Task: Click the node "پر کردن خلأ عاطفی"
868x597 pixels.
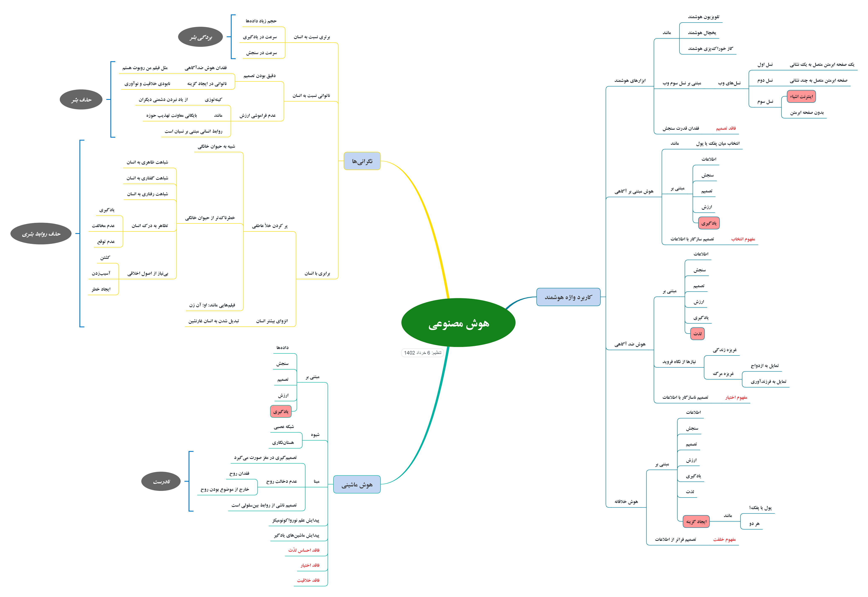Action: point(269,226)
